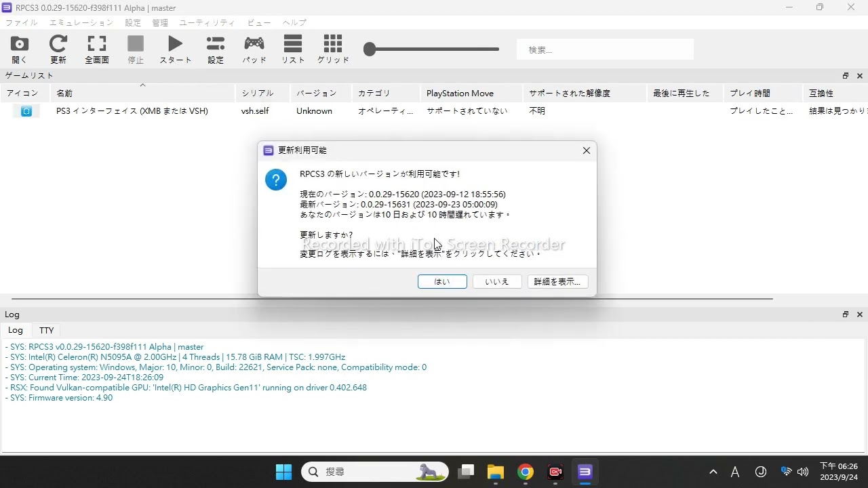Click the Current Time log line
The width and height of the screenshot is (868, 488).
84,378
